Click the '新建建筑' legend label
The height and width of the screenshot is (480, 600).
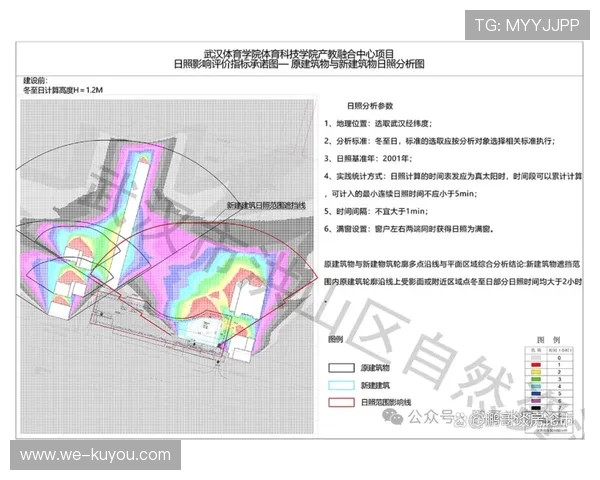(375, 385)
